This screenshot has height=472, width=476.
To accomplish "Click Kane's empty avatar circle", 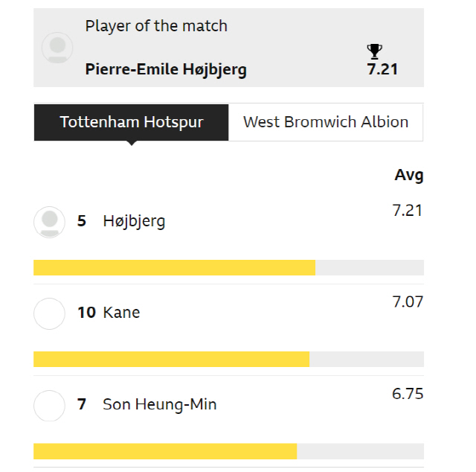I will click(49, 313).
